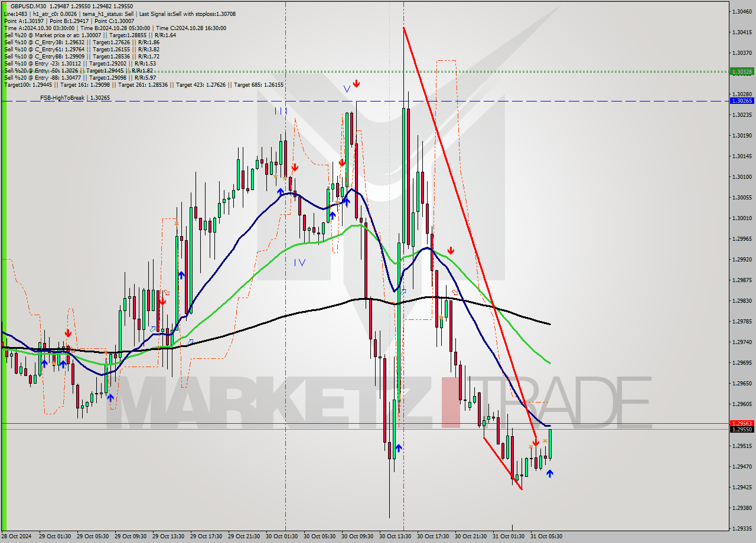
Task: Click the FSB-HighToBreak 1.30265 label
Action: point(75,97)
